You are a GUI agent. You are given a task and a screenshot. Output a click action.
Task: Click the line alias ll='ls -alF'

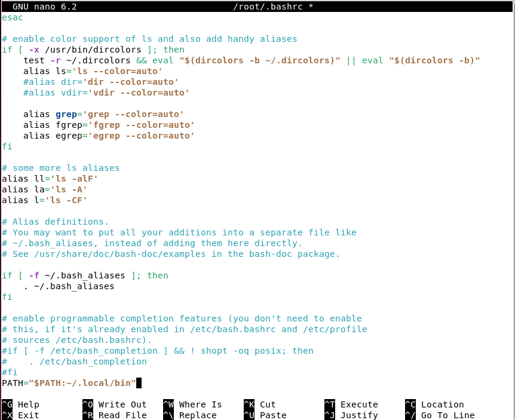[50, 179]
